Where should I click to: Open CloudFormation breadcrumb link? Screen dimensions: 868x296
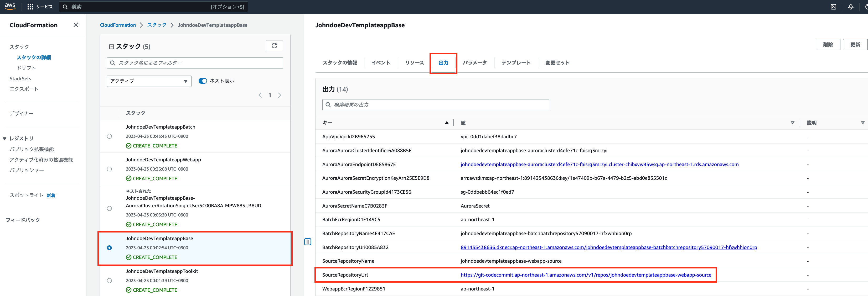point(118,25)
